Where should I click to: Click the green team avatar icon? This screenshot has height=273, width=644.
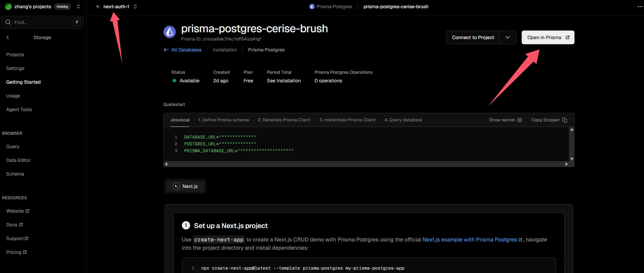(8, 7)
